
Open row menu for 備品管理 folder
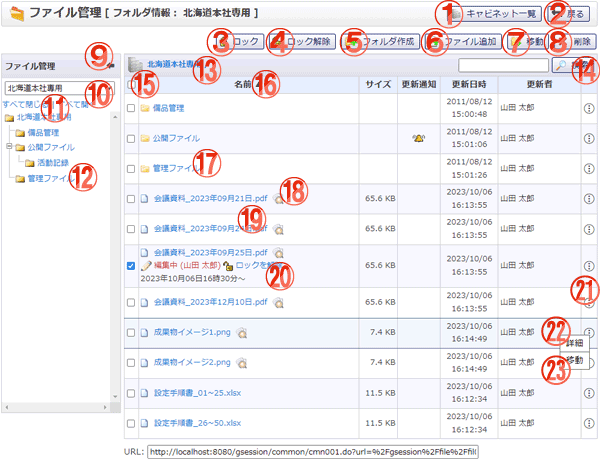tap(589, 108)
